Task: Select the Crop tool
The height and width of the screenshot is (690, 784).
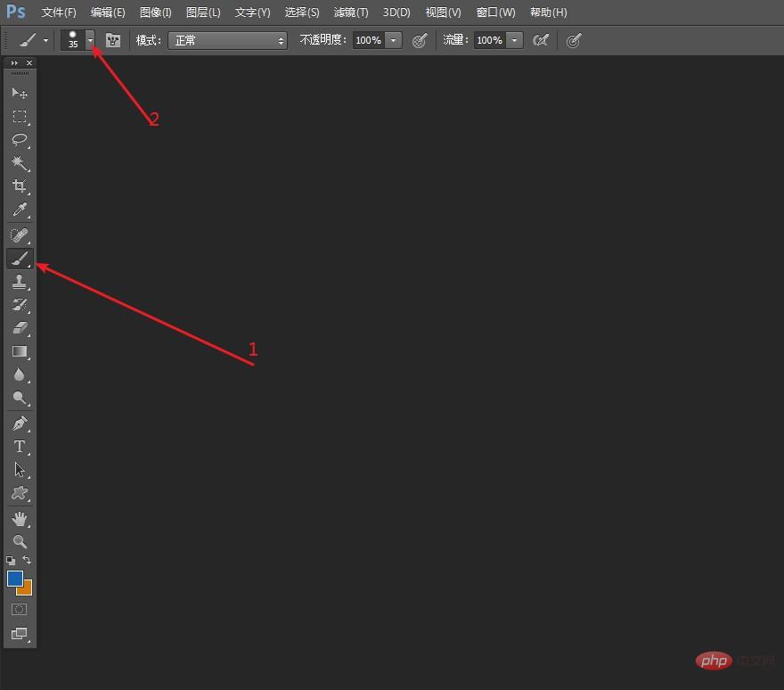Action: click(20, 186)
